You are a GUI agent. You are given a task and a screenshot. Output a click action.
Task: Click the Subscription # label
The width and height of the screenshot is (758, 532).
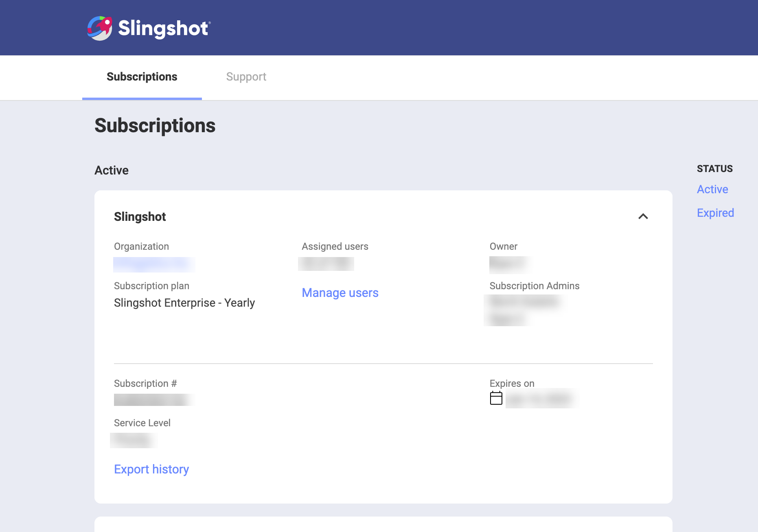point(145,384)
